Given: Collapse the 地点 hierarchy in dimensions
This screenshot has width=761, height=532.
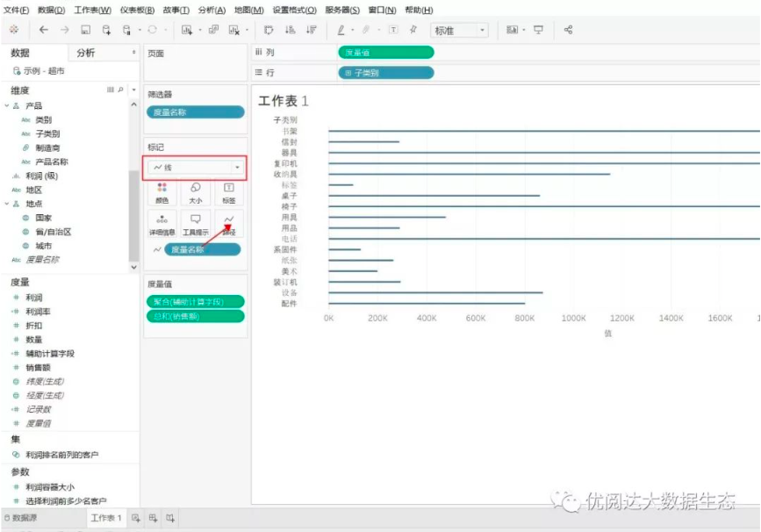Looking at the screenshot, I should coord(7,204).
